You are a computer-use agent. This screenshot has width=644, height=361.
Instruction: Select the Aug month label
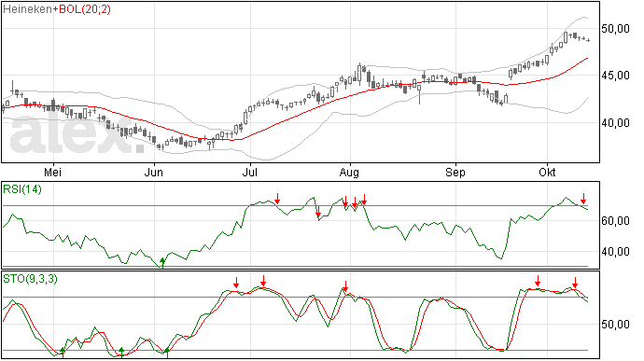(349, 173)
